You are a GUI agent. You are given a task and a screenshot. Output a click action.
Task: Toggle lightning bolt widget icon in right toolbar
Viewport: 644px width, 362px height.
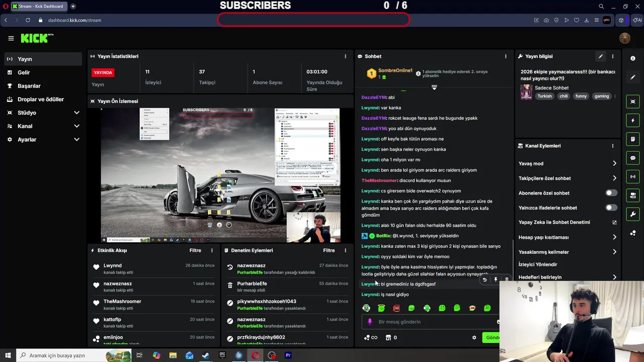coord(633,121)
